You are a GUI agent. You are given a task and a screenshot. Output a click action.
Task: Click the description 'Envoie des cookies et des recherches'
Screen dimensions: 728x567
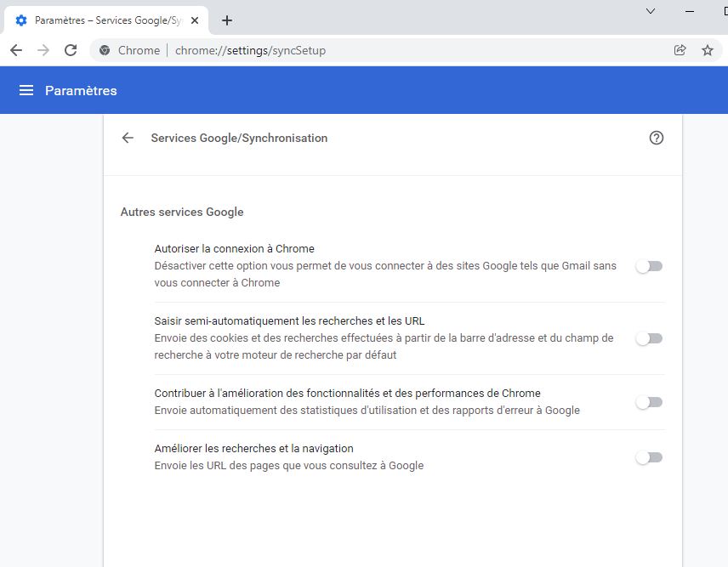click(x=384, y=347)
